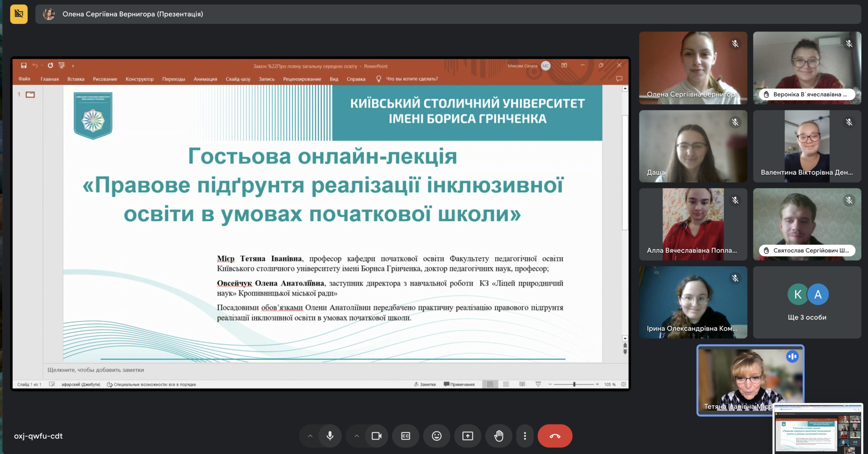Screen dimensions: 868x454
Task: Click the PowerPoint save icon
Action: point(23,65)
